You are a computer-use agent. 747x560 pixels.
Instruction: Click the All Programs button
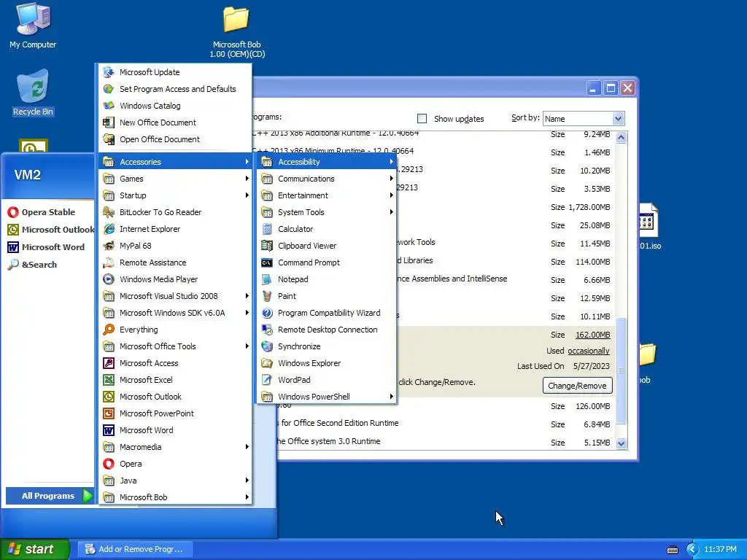[50, 496]
